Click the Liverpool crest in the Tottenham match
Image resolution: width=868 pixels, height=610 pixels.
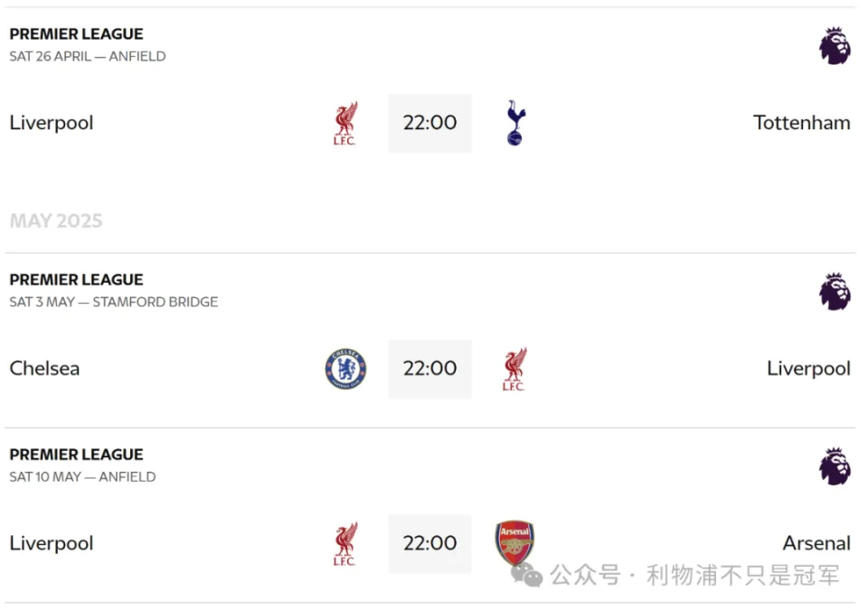[345, 124]
